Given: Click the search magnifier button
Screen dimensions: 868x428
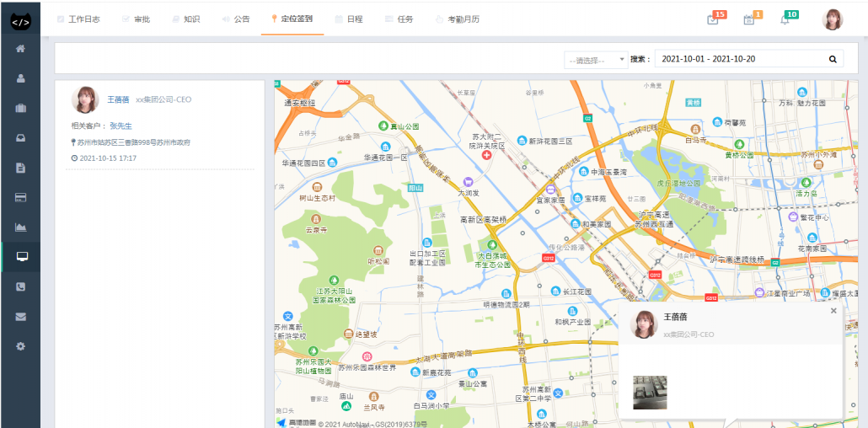Looking at the screenshot, I should click(x=832, y=59).
